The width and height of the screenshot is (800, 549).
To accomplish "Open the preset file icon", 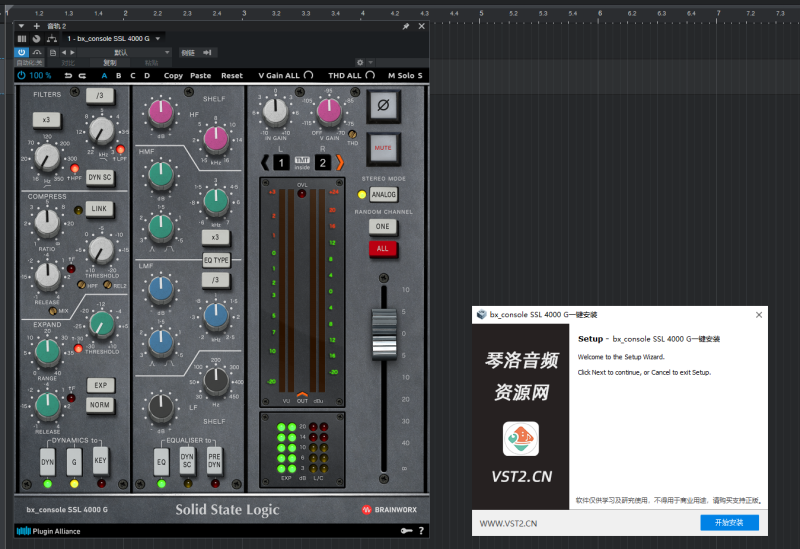I will tap(53, 53).
